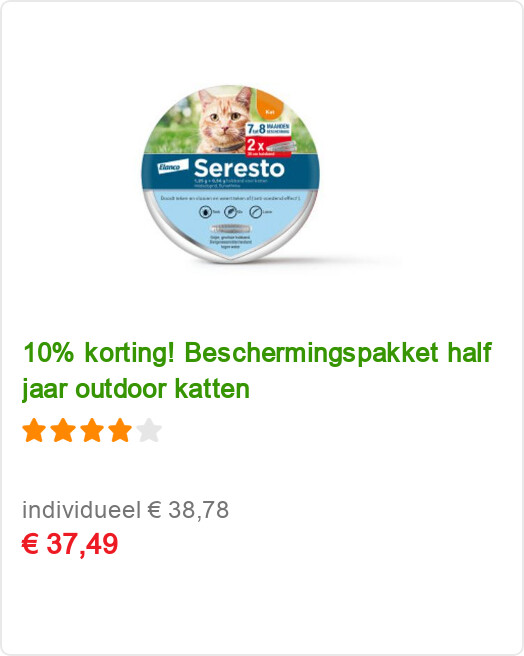Click the lice icon on the package

click(256, 212)
